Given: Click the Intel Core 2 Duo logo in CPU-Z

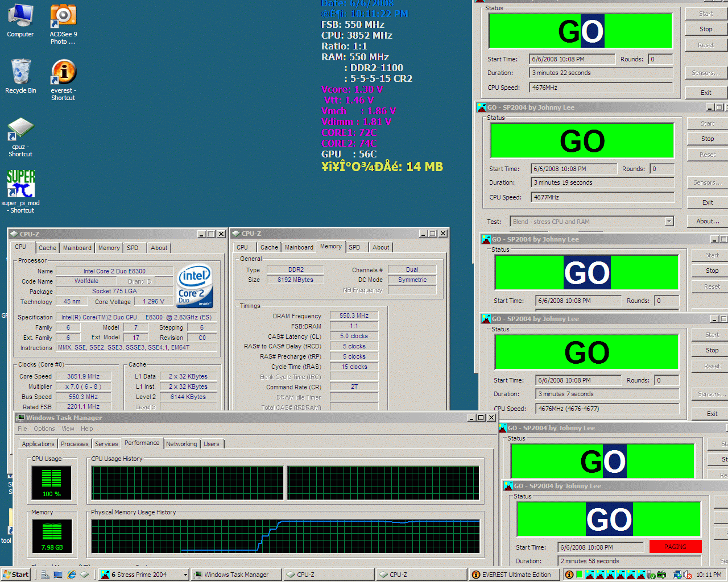Looking at the screenshot, I should point(195,286).
